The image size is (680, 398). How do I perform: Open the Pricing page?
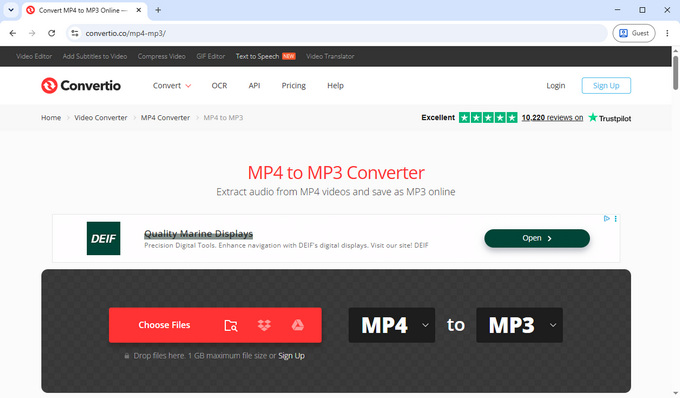click(x=294, y=85)
